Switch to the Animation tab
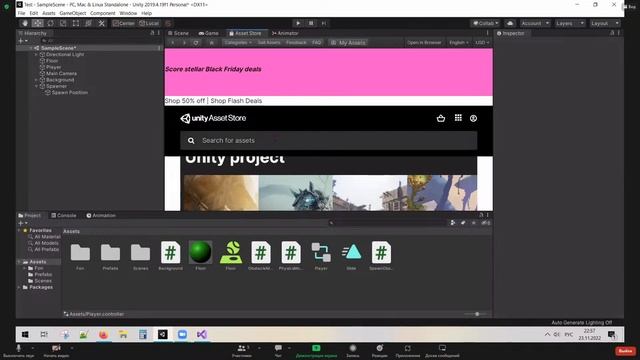Viewport: 640px width, 360px height. [x=101, y=215]
